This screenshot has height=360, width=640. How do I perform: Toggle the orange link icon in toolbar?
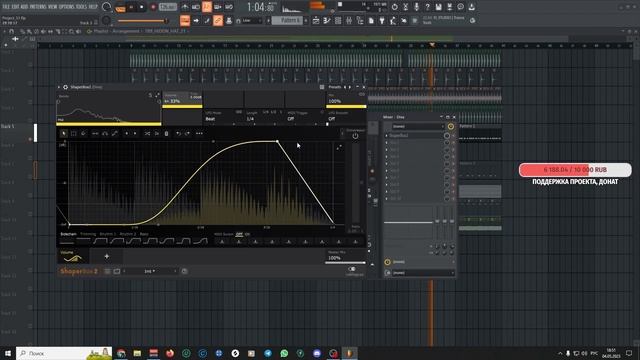pyautogui.click(x=218, y=20)
